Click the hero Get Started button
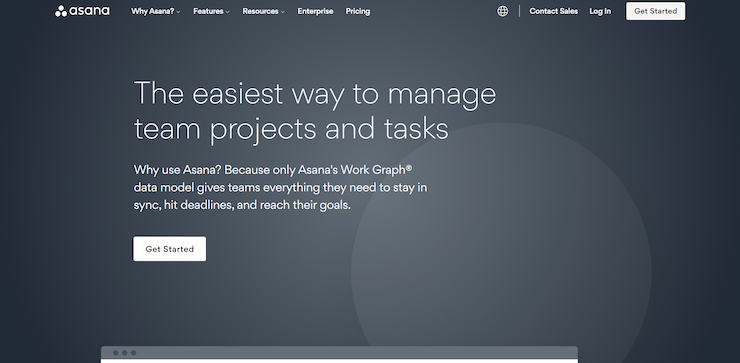This screenshot has width=740, height=363. 169,249
